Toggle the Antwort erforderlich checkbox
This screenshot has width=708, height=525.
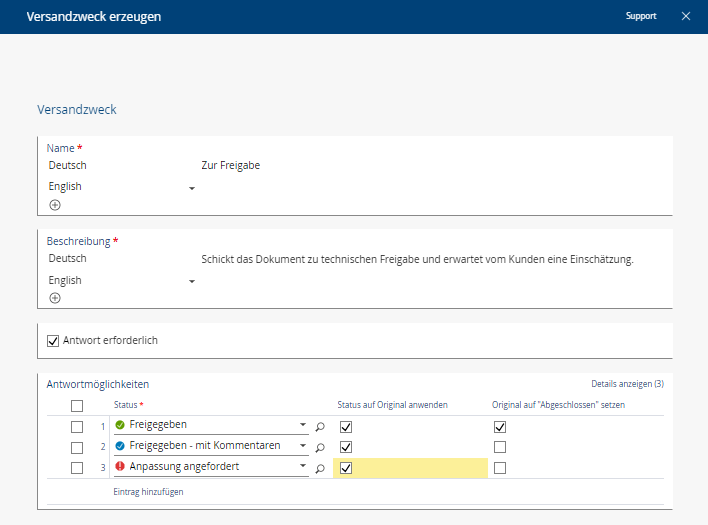(54, 341)
